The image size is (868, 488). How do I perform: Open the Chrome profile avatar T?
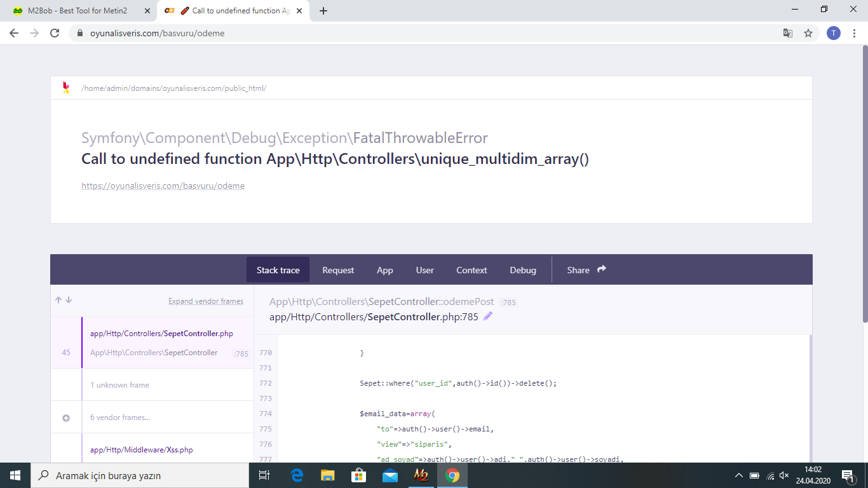point(834,33)
